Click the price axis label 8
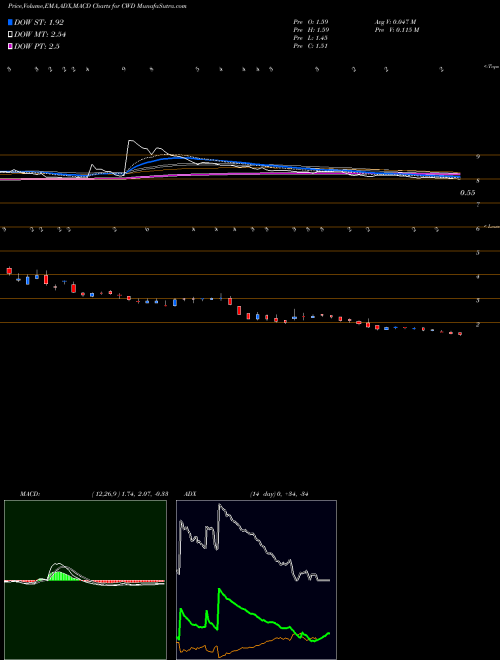This screenshot has width=500, height=660. click(x=478, y=181)
